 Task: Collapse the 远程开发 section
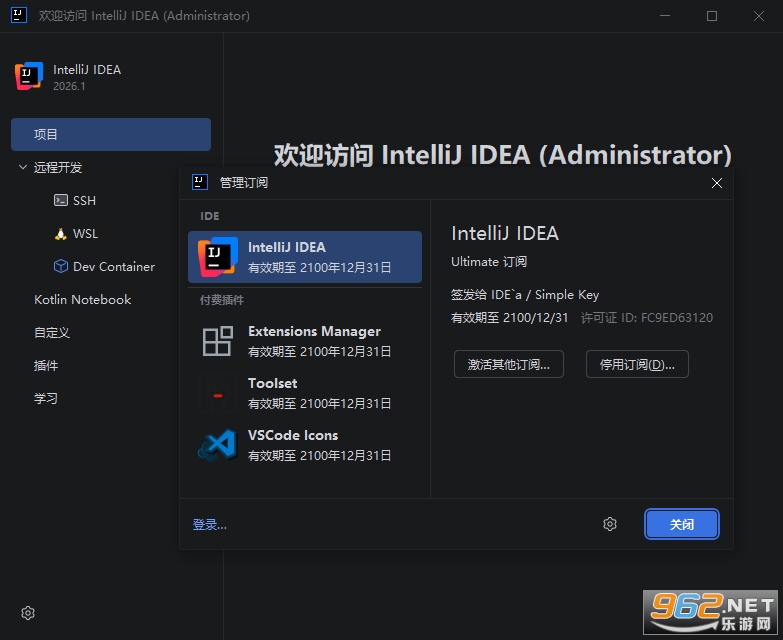point(22,167)
